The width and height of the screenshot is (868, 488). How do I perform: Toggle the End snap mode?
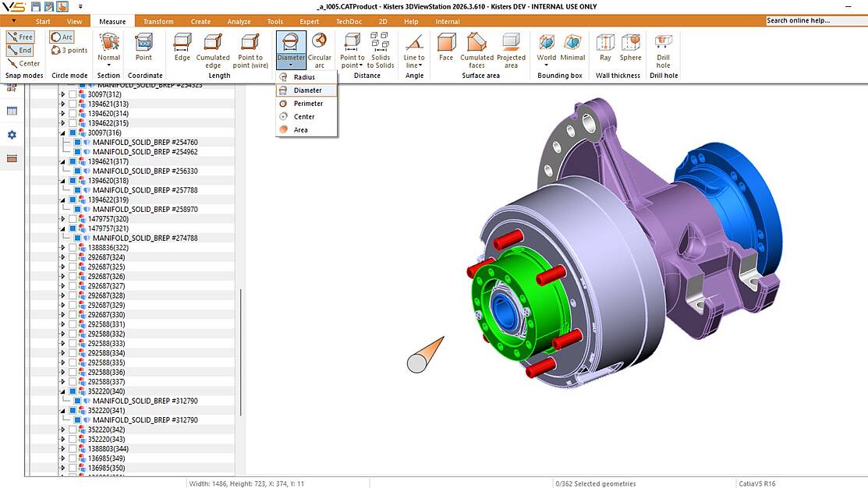coord(20,50)
